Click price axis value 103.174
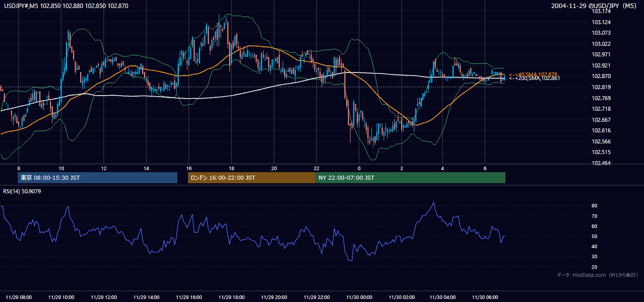Screen dimensions: 644x302 coord(601,11)
